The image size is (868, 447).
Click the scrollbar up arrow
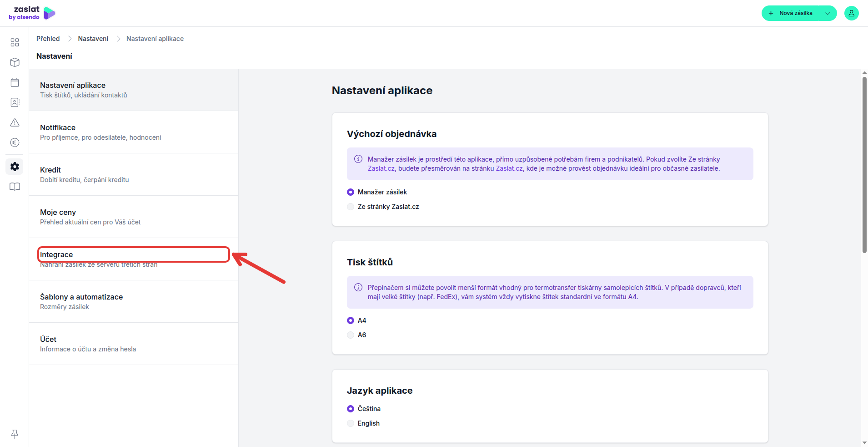(x=864, y=72)
